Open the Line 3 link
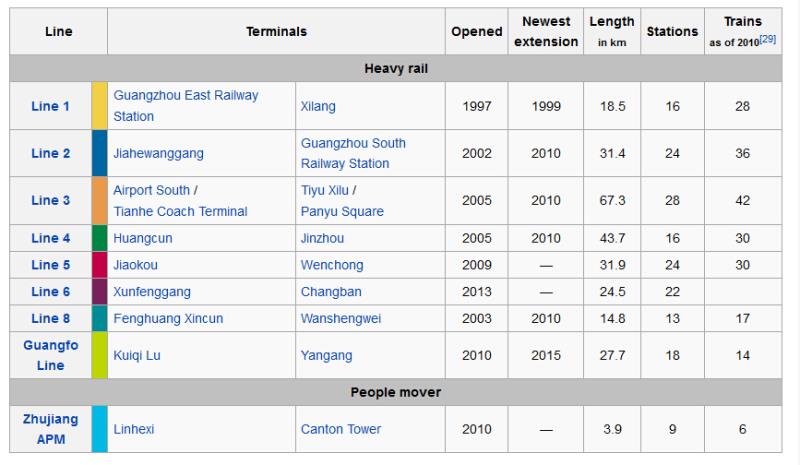Viewport: 800px width, 465px height. [50, 200]
